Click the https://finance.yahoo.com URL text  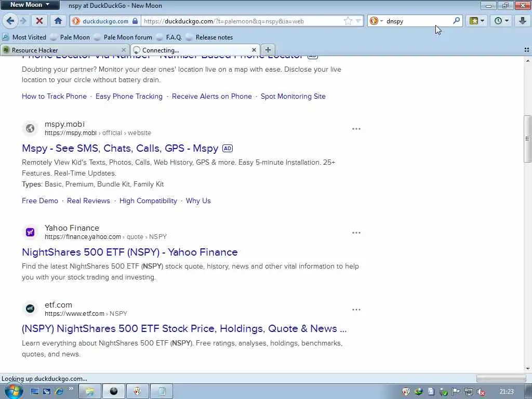(x=83, y=237)
